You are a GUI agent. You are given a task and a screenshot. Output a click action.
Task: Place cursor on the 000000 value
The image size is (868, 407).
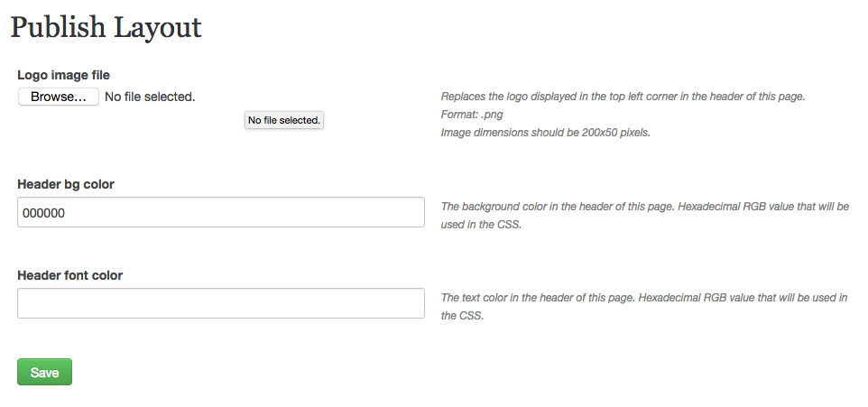43,213
